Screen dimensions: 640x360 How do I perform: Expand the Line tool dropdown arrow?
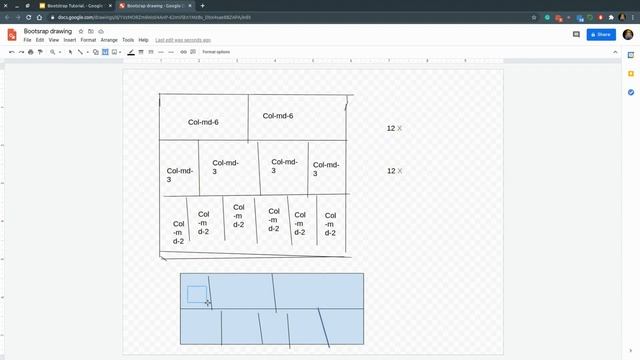87,52
